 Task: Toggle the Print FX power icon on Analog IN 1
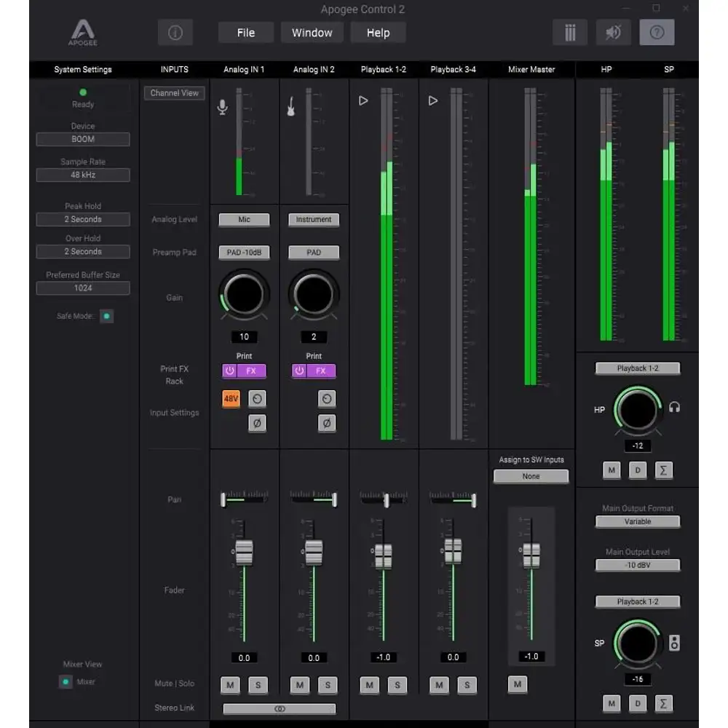point(230,371)
